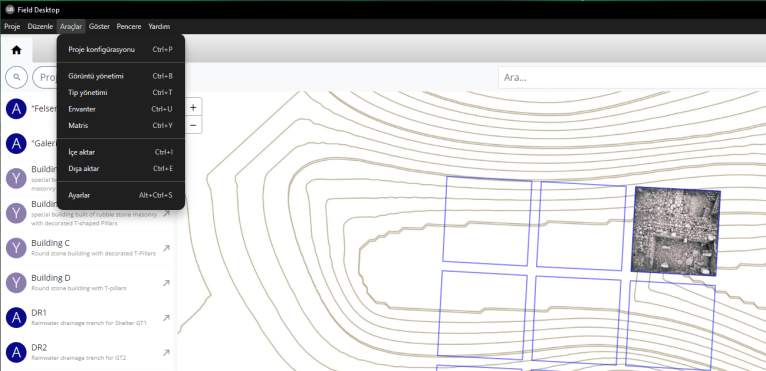Image resolution: width=766 pixels, height=371 pixels.
Task: Open the Yardım menu
Action: point(159,26)
